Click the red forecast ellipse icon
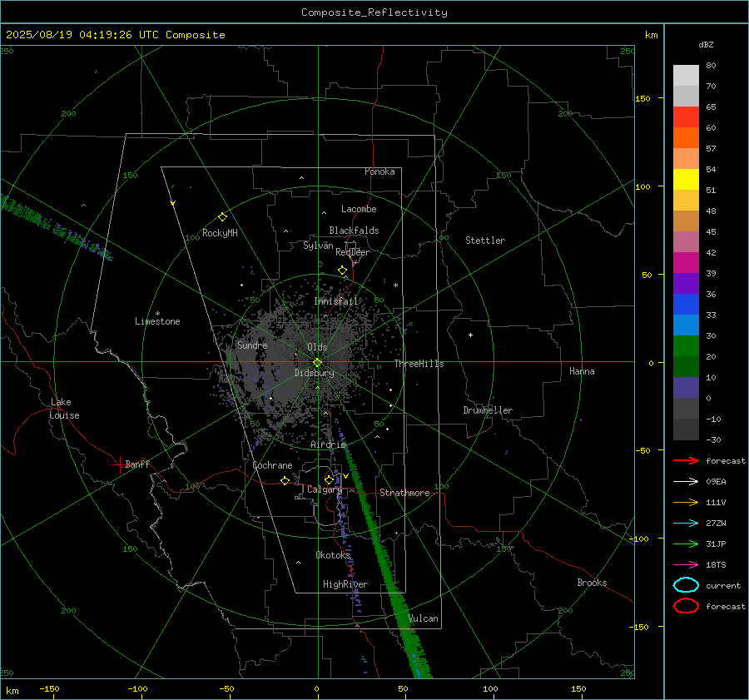Viewport: 749px width, 700px height. (686, 606)
